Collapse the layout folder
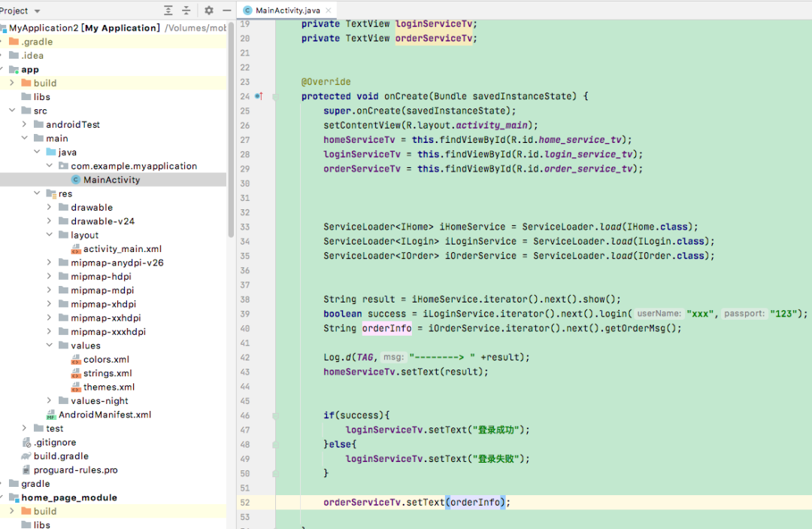The width and height of the screenshot is (812, 529). (x=49, y=235)
